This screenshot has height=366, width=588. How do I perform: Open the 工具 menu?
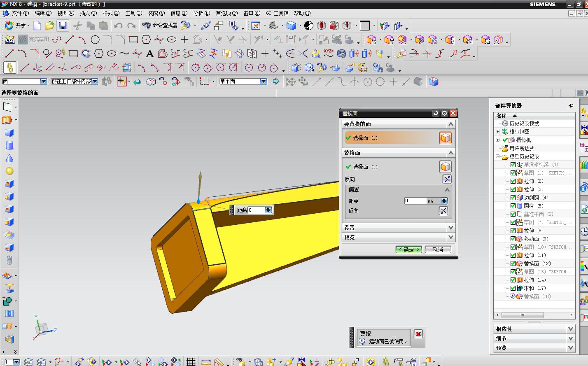133,13
